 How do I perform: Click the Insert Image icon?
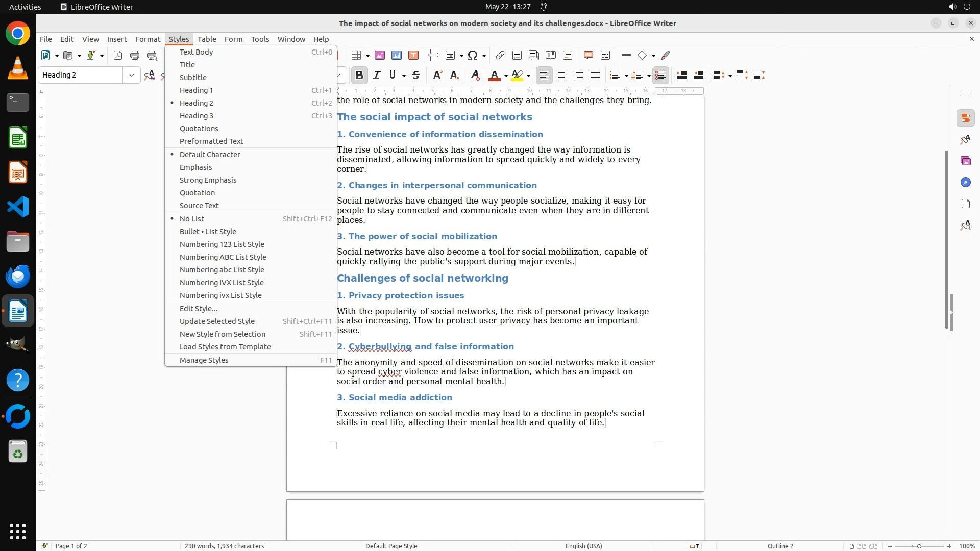tap(380, 55)
